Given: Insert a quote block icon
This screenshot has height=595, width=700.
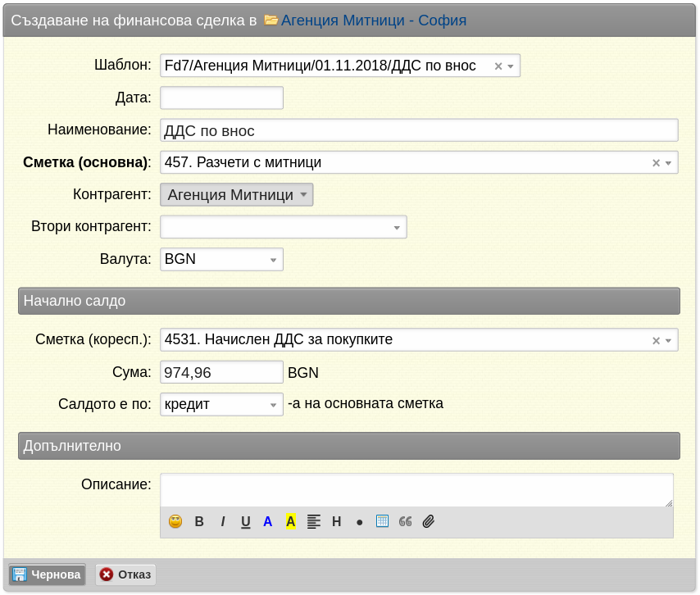Looking at the screenshot, I should coord(406,521).
